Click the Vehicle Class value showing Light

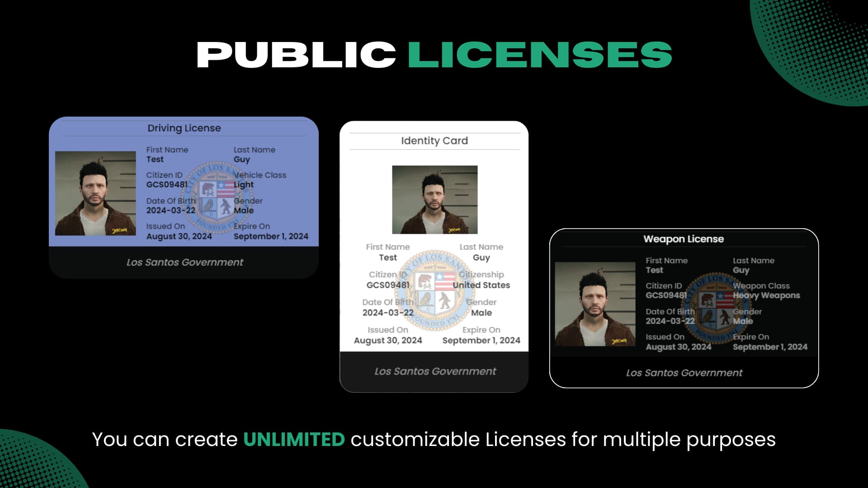click(x=244, y=184)
